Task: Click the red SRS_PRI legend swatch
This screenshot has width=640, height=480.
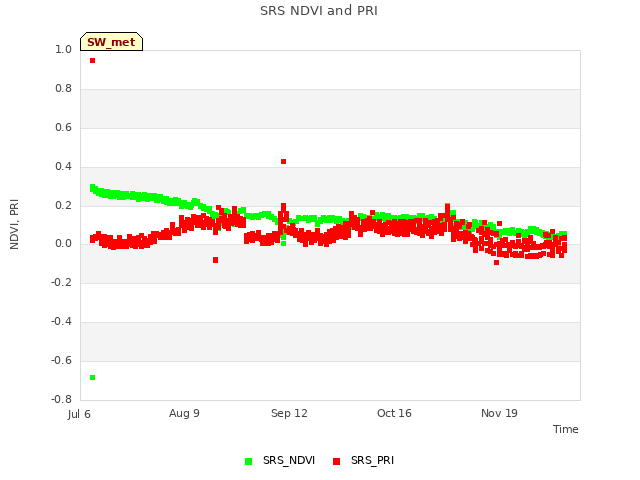Action: point(336,461)
